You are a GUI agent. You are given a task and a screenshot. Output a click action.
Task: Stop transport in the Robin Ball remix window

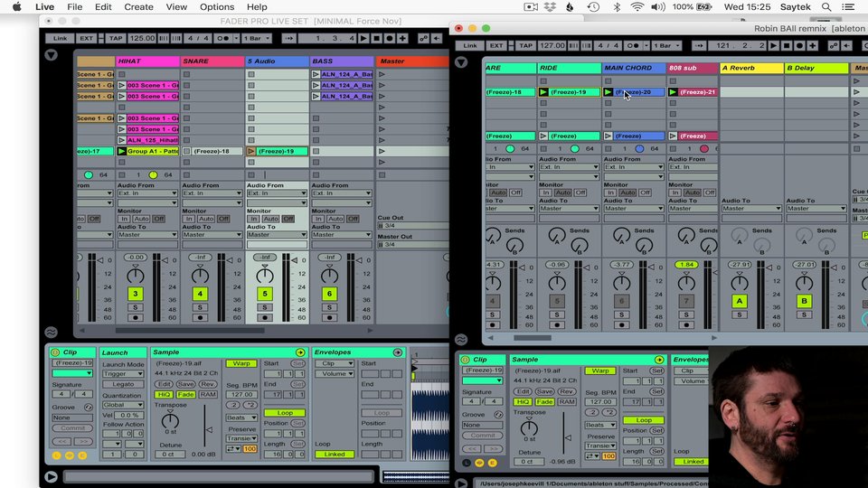pyautogui.click(x=786, y=45)
